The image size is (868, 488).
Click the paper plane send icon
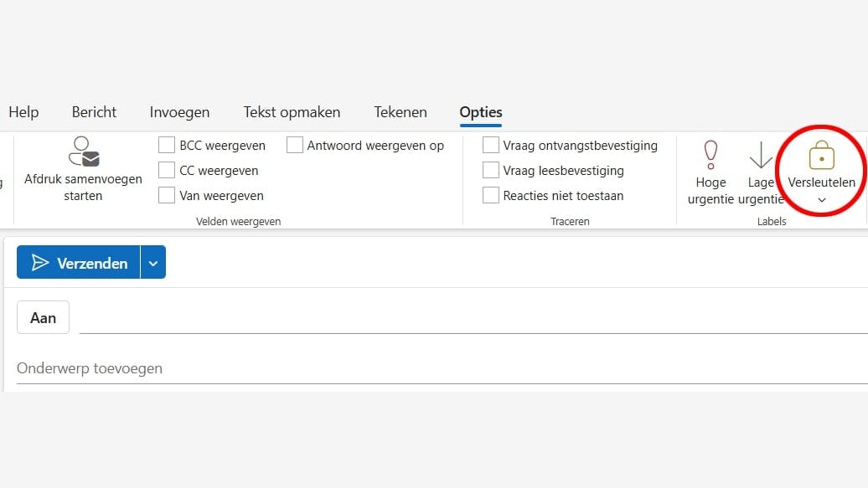click(40, 263)
